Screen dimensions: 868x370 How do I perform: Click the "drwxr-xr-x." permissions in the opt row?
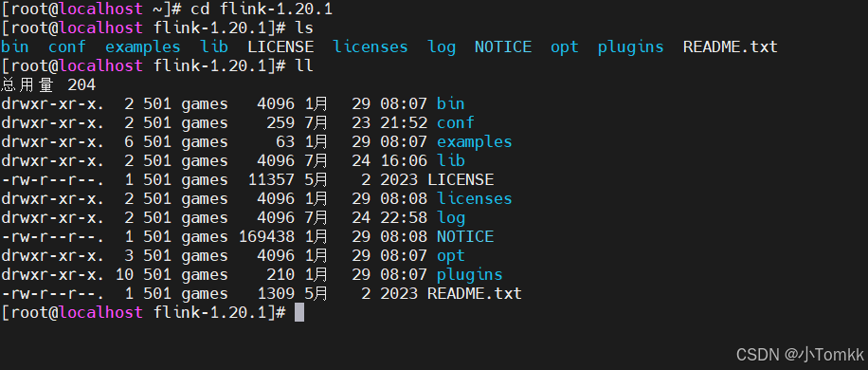[x=52, y=255]
